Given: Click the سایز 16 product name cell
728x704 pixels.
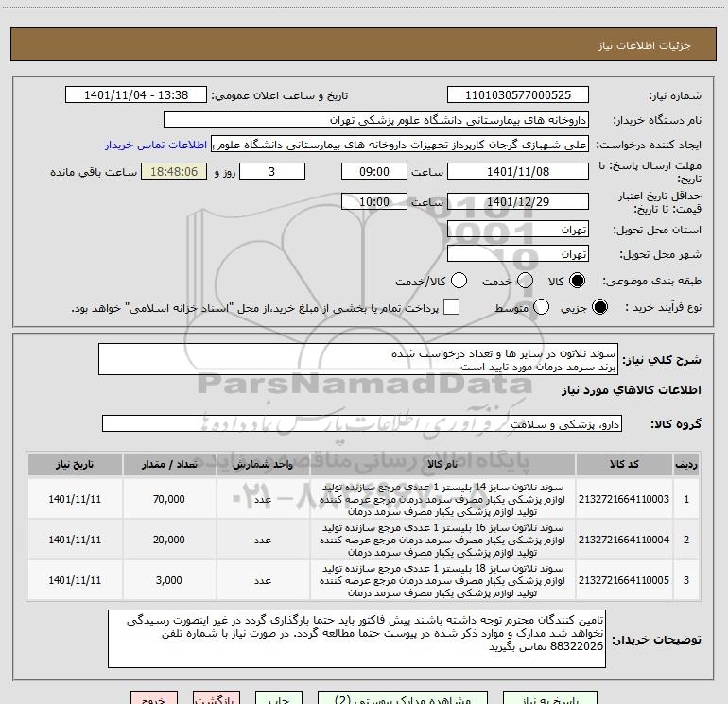Looking at the screenshot, I should pos(442,540).
